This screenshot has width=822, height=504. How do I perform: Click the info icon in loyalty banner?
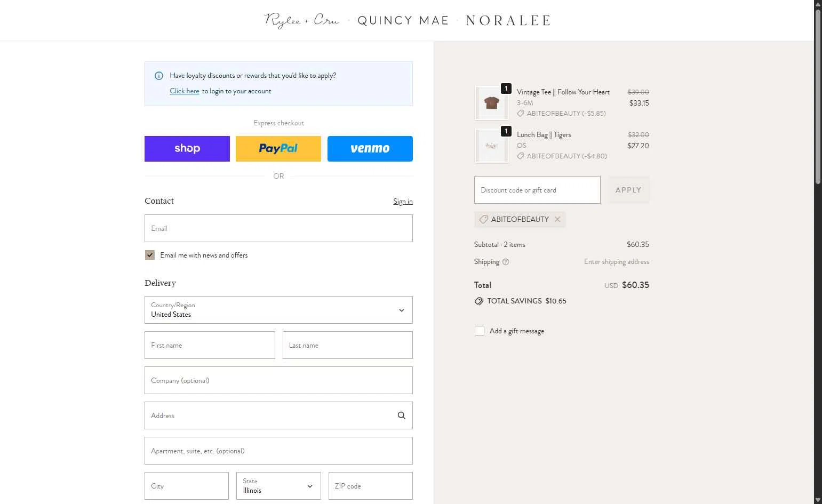tap(159, 76)
